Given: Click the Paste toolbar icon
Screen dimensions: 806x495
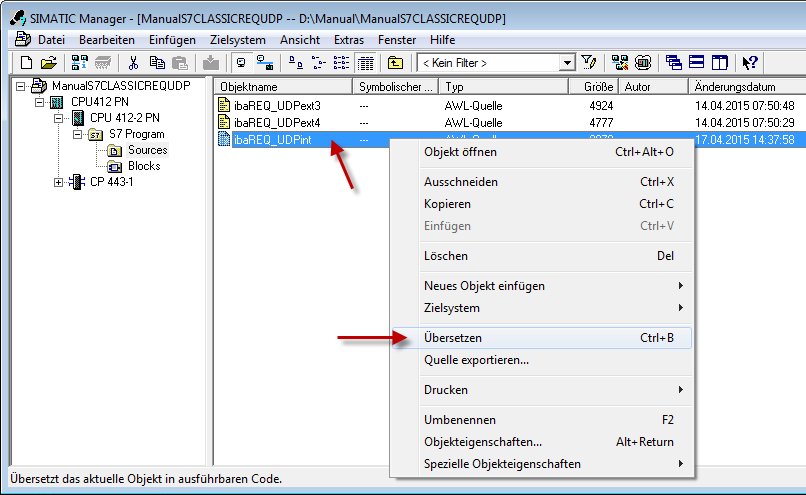Looking at the screenshot, I should (179, 63).
